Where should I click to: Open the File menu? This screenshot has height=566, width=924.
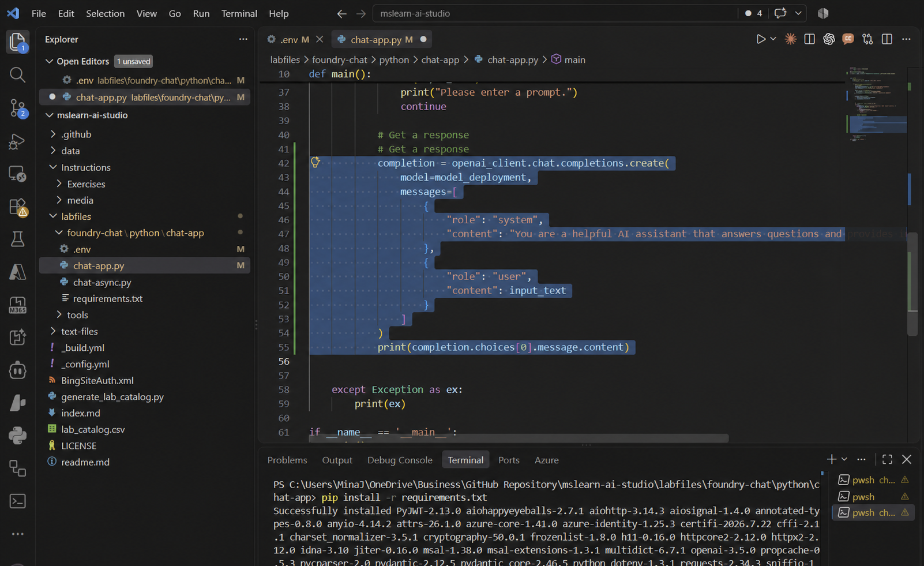point(39,13)
